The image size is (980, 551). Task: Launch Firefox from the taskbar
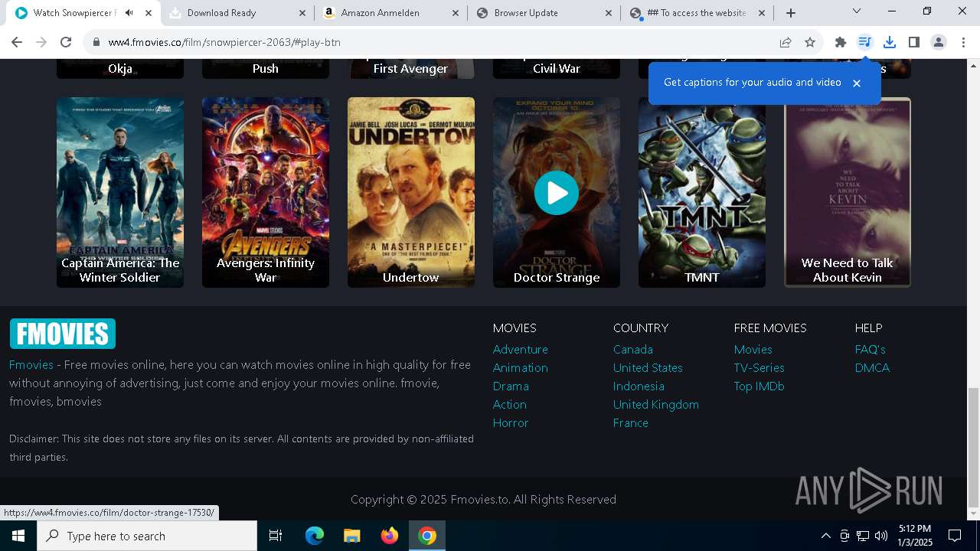point(390,536)
